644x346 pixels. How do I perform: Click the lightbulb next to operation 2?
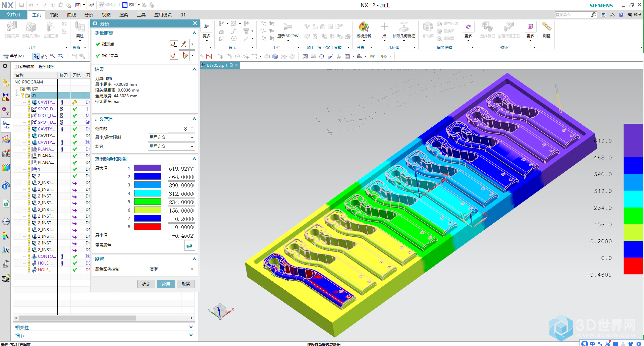coord(29,176)
